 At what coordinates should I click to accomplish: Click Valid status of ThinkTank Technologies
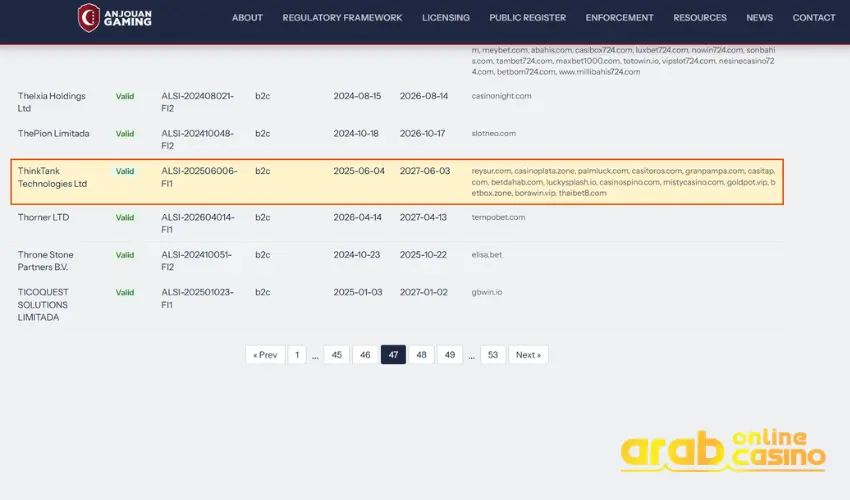click(125, 171)
